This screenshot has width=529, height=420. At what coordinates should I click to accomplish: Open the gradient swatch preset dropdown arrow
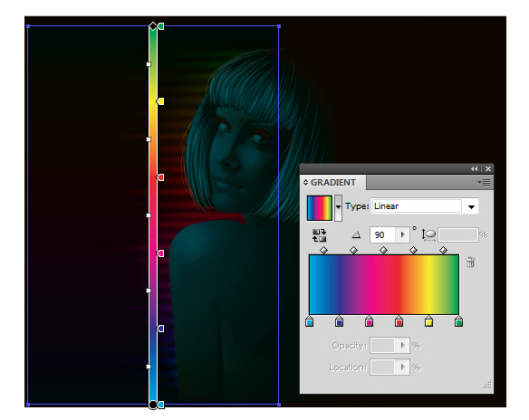(x=338, y=207)
